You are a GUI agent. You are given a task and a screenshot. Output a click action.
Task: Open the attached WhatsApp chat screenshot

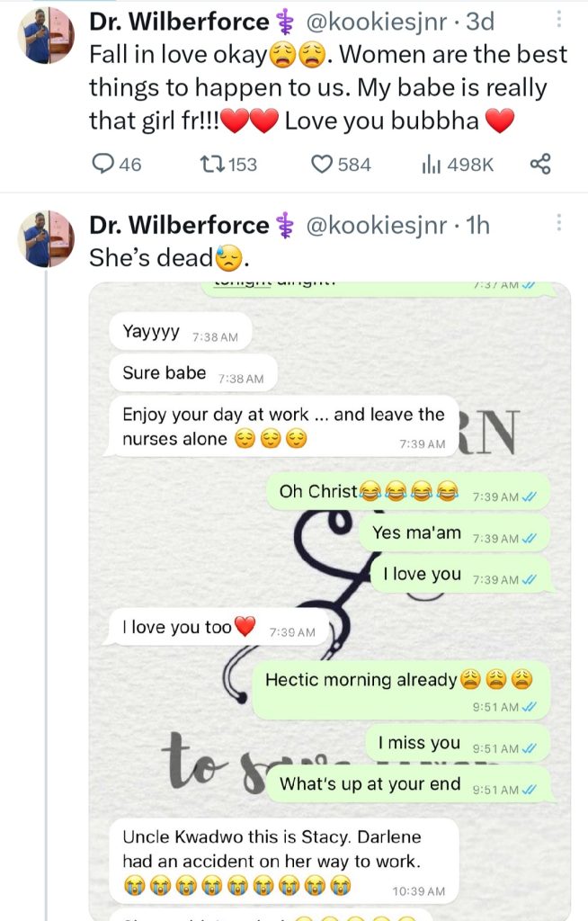click(330, 594)
